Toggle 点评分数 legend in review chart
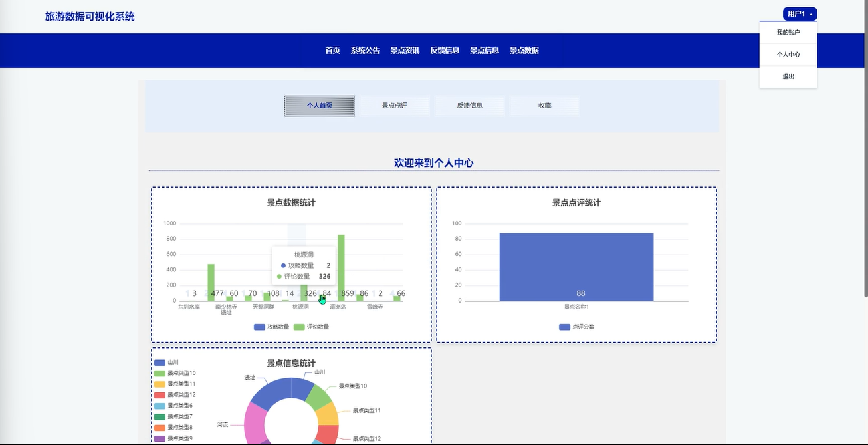Screen dimensions: 868x445 [x=576, y=327]
